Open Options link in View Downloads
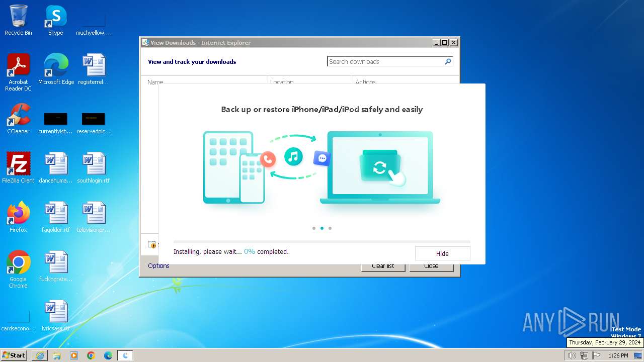 click(x=158, y=265)
